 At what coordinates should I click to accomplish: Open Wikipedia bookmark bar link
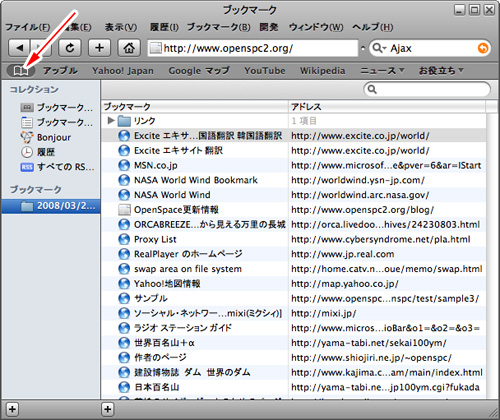[322, 71]
